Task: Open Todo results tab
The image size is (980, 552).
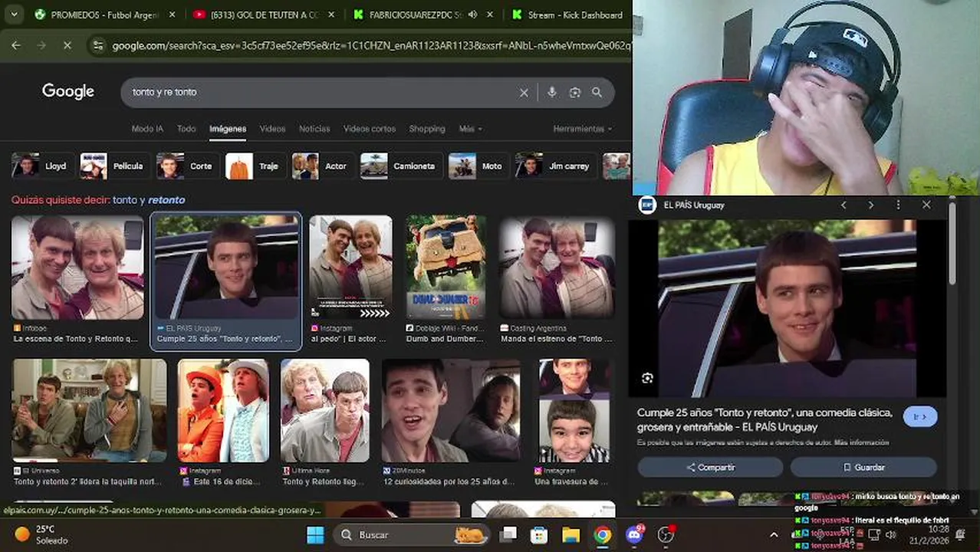Action: click(186, 129)
